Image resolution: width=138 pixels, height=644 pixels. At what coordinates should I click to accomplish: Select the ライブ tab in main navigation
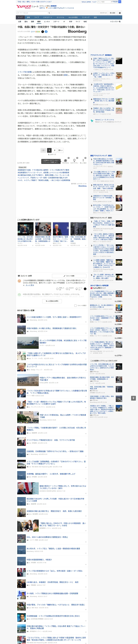click(37, 17)
